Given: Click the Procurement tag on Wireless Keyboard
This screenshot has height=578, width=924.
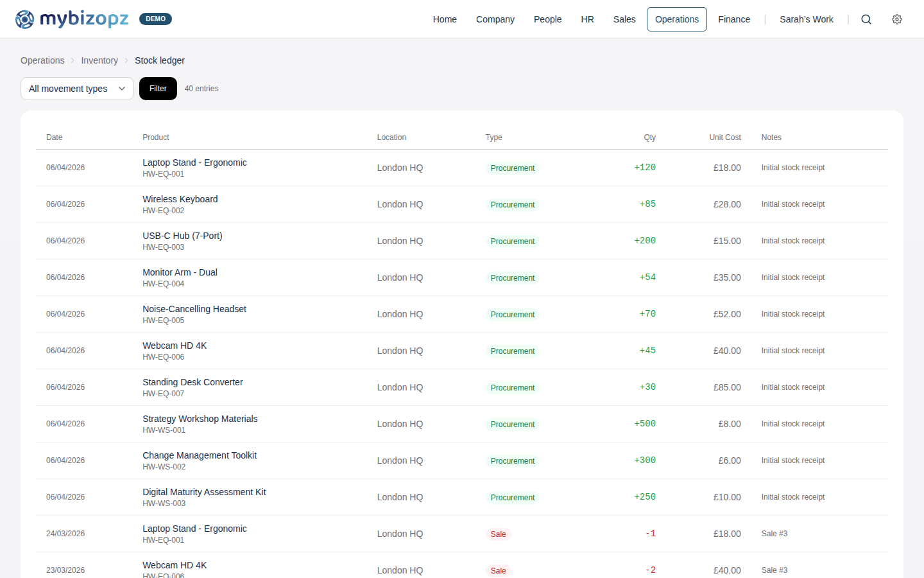Looking at the screenshot, I should [x=513, y=204].
